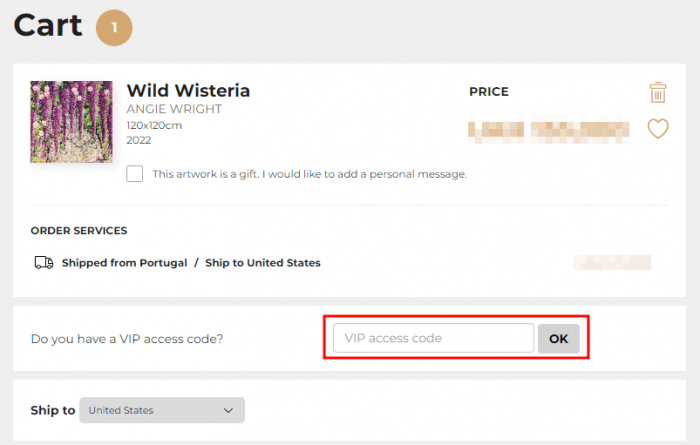The image size is (700, 445).
Task: Click the VIP access code question text
Action: click(x=127, y=339)
